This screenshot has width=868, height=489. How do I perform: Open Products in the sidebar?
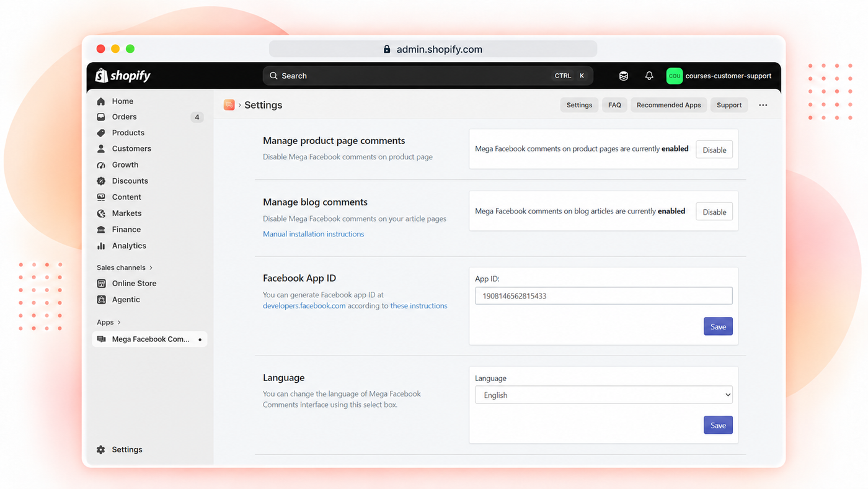click(x=128, y=133)
